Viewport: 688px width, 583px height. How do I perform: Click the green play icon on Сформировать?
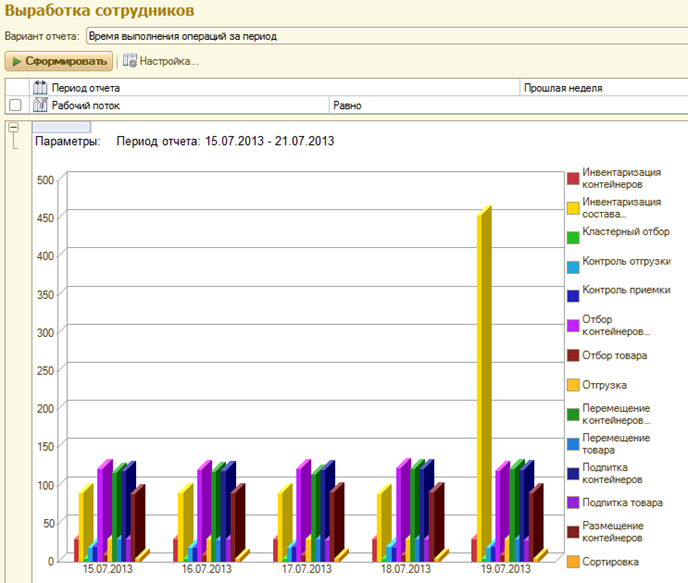coord(17,61)
